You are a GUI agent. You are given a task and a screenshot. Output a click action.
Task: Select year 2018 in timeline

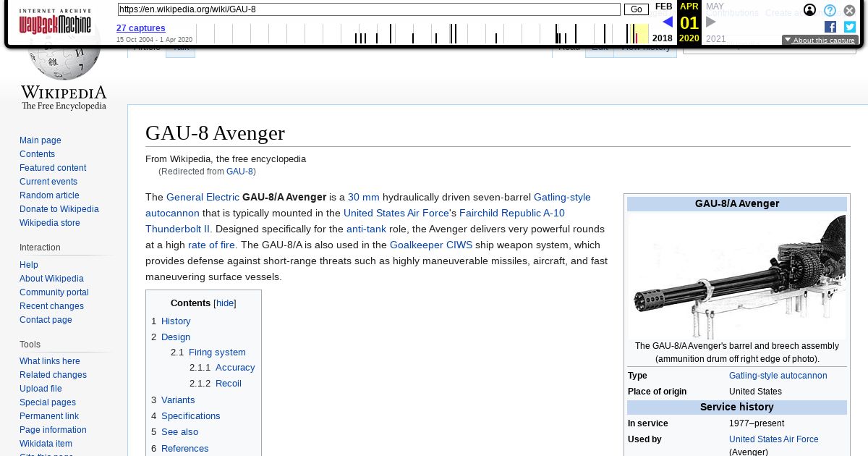pyautogui.click(x=662, y=38)
